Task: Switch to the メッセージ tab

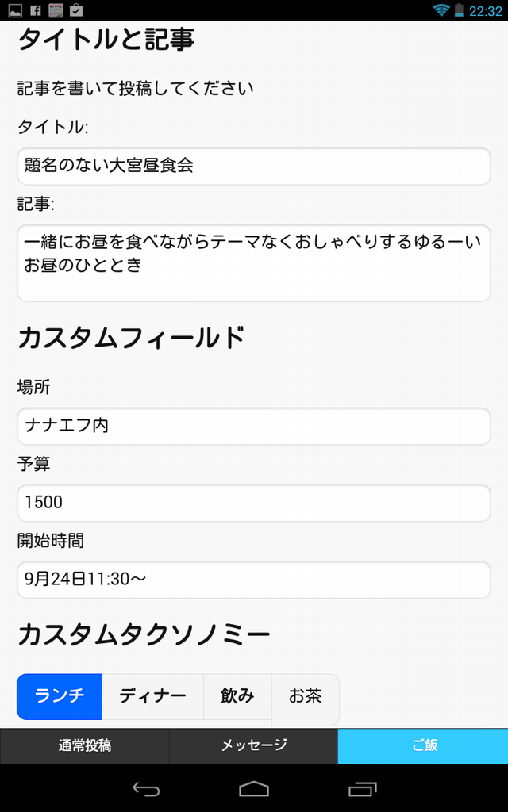Action: coord(253,745)
